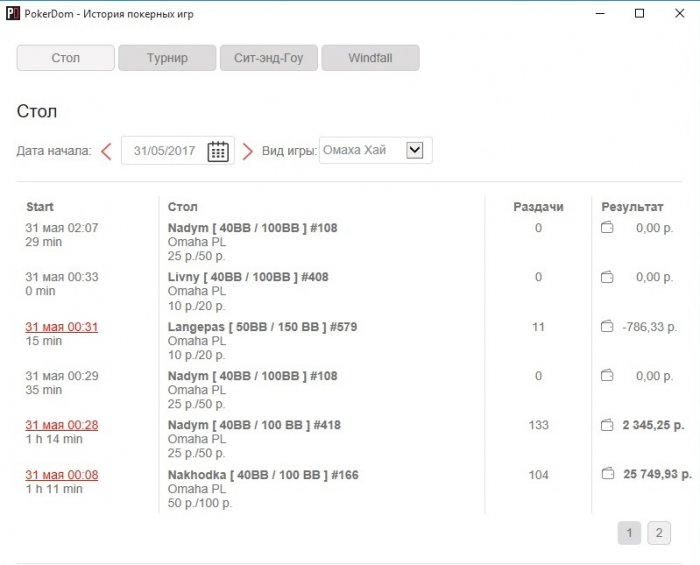Screen dimensions: 700x565
Task: Click wallet icon in Nadym 02:07 row
Action: coord(607,228)
